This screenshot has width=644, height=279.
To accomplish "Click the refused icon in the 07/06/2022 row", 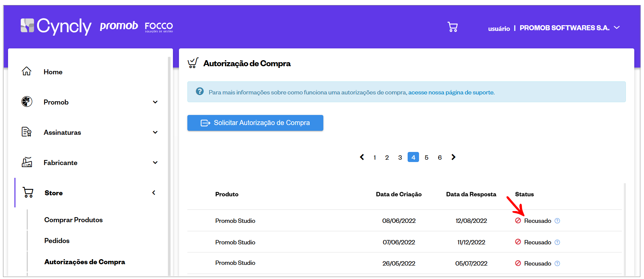I will point(518,242).
